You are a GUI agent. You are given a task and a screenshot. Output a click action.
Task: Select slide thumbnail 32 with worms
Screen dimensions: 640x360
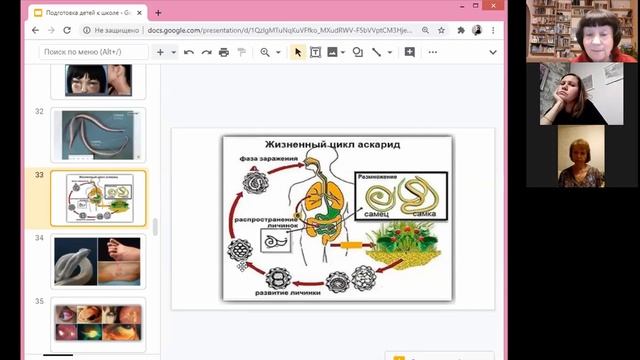pos(98,135)
